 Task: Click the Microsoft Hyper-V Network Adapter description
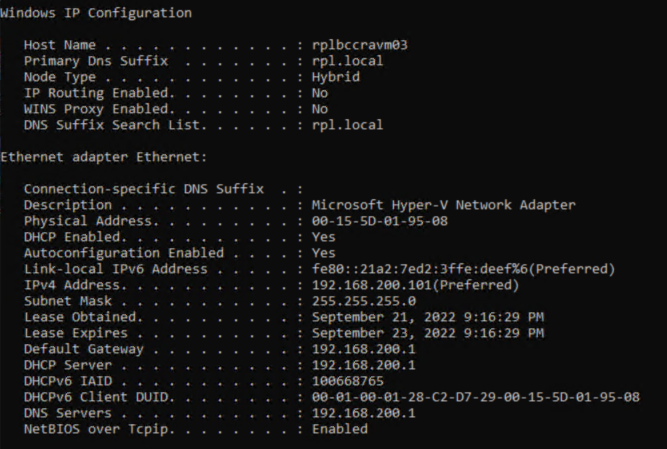click(x=443, y=205)
